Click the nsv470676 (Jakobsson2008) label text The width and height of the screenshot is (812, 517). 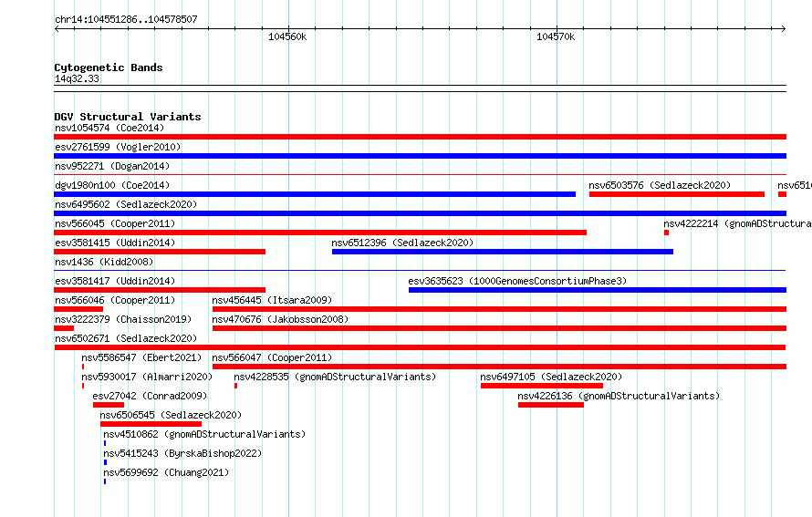[x=280, y=319]
